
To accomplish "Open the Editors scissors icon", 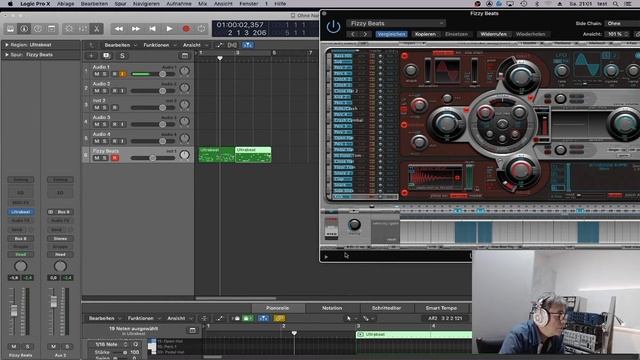I will click(96, 29).
